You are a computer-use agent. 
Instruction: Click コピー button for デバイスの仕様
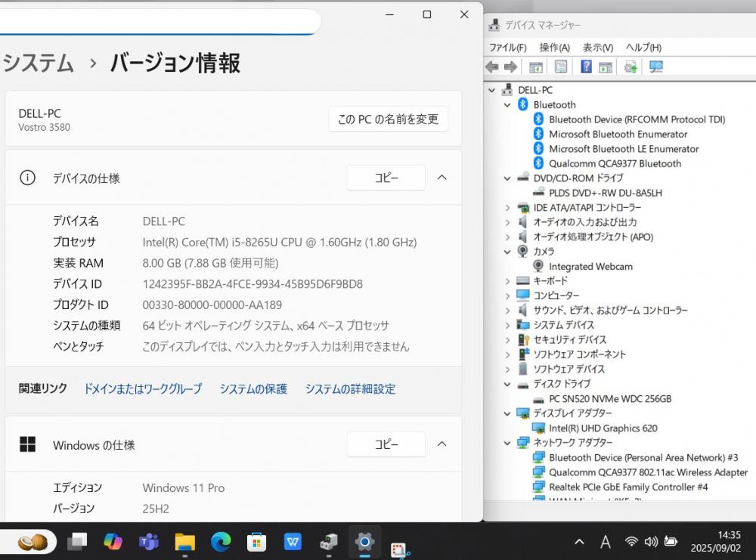tap(386, 178)
